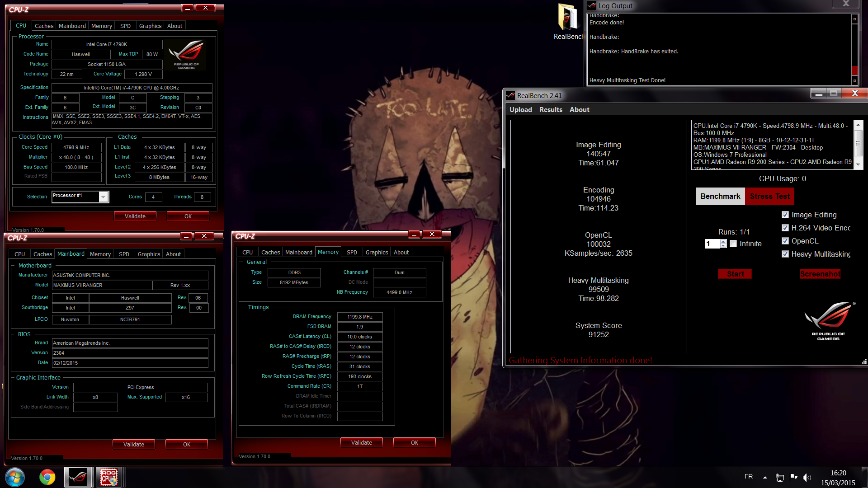Open CPU tab in Mainboard CPU-Z window

pos(20,254)
